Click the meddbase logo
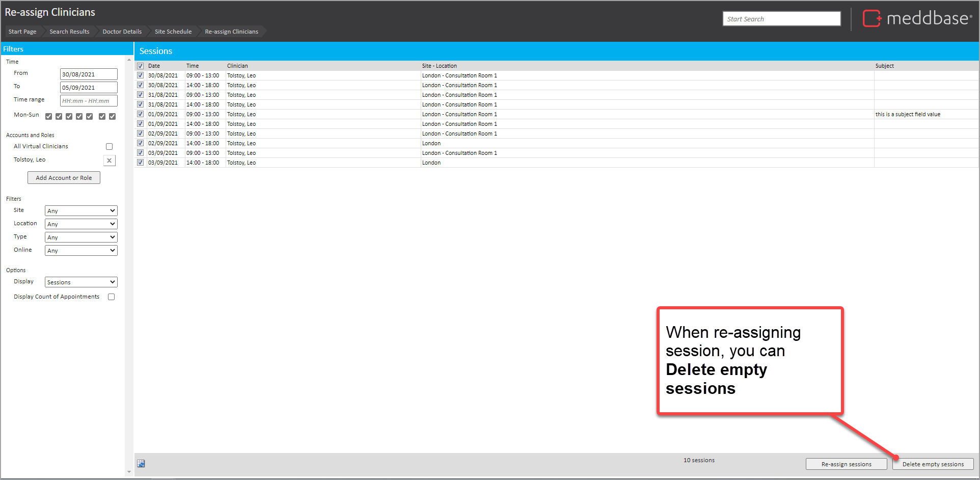Viewport: 980px width, 480px height. 917,19
